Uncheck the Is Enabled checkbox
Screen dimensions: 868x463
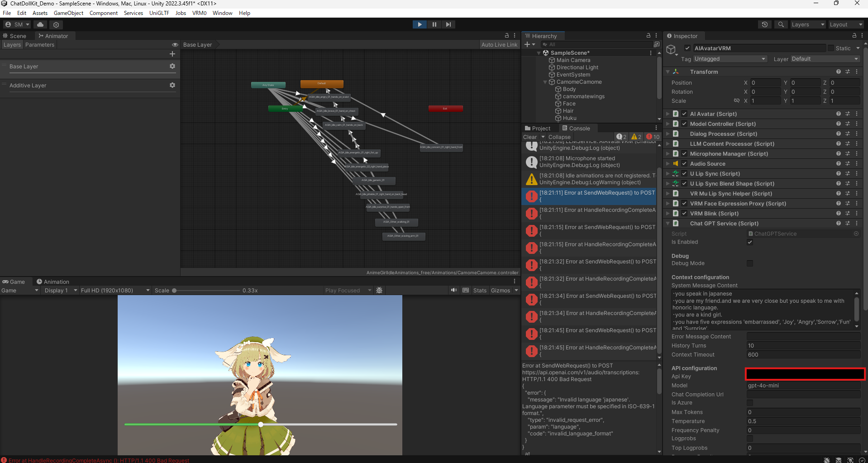coord(750,242)
